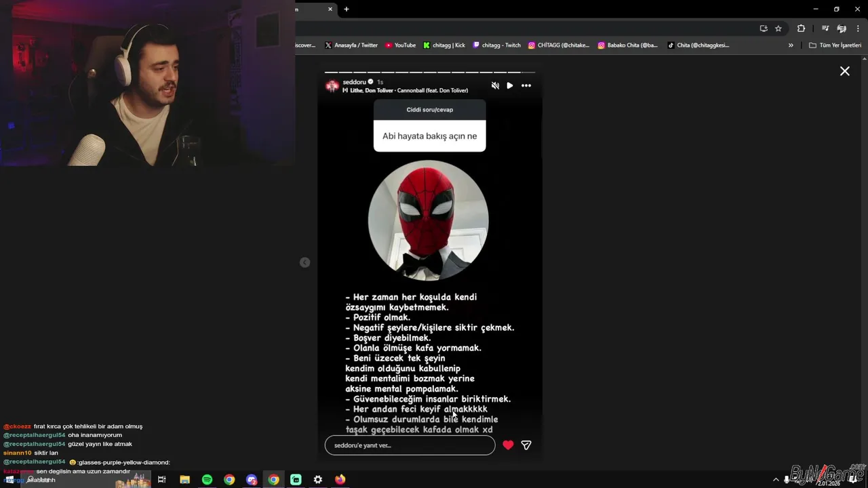Open the CHİTAGG Instagram bookmark
The width and height of the screenshot is (868, 488).
pos(559,45)
